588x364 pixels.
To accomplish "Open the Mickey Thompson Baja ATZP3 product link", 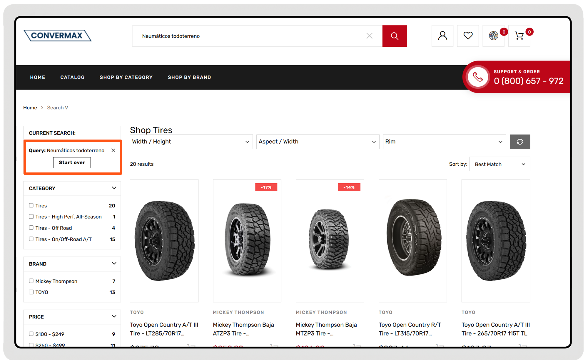I will tap(243, 329).
